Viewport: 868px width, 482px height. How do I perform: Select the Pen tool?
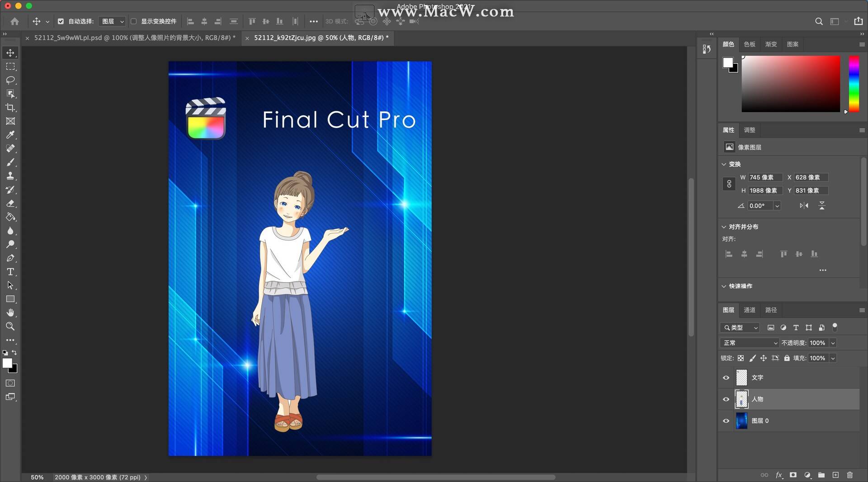click(x=10, y=258)
